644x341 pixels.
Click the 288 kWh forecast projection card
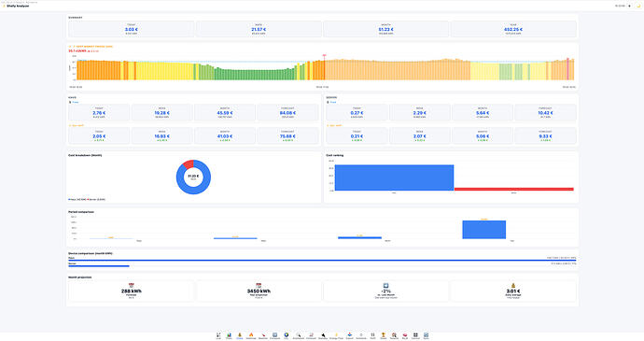click(131, 291)
